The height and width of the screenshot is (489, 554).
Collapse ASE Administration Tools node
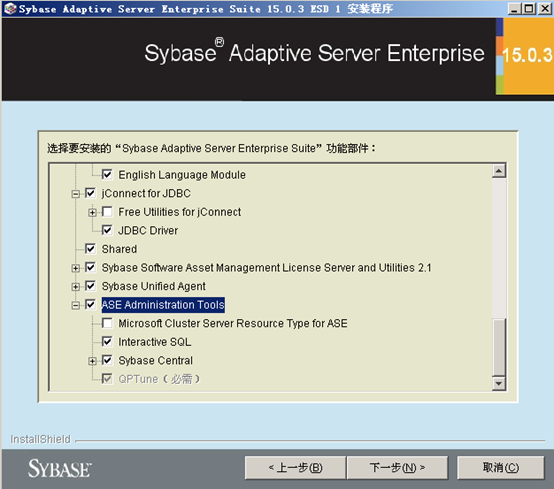coord(75,305)
